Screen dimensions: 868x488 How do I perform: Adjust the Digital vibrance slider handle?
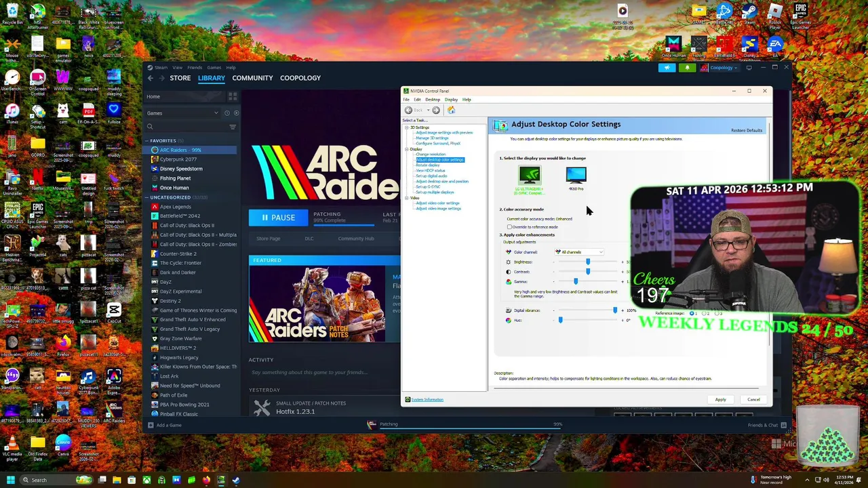[615, 310]
